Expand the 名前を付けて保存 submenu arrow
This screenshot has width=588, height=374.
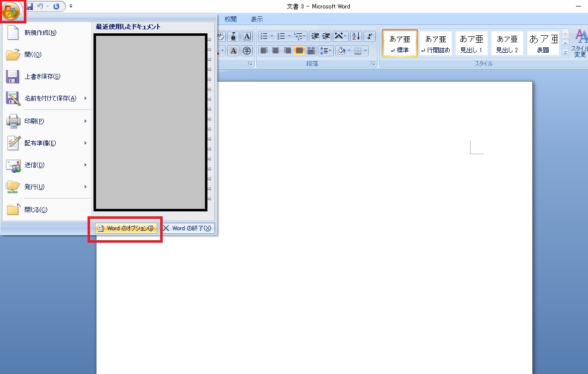point(86,98)
